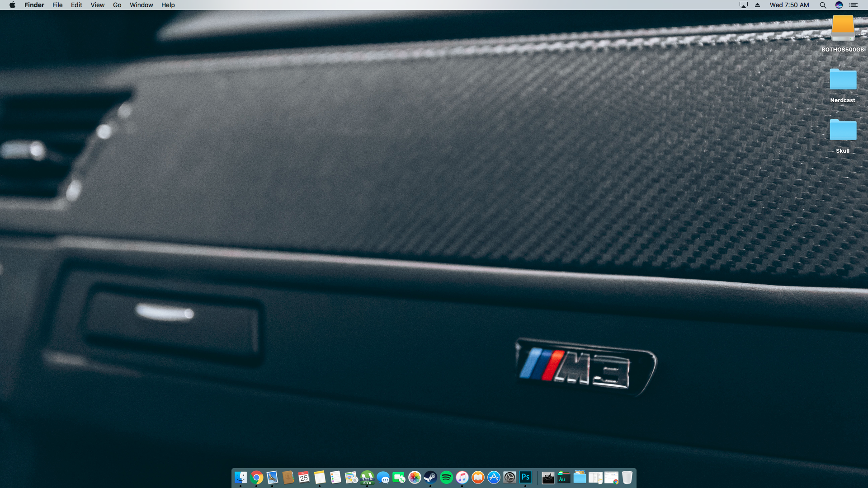
Task: Open the uTorrent icon in the Dock
Action: (367, 477)
